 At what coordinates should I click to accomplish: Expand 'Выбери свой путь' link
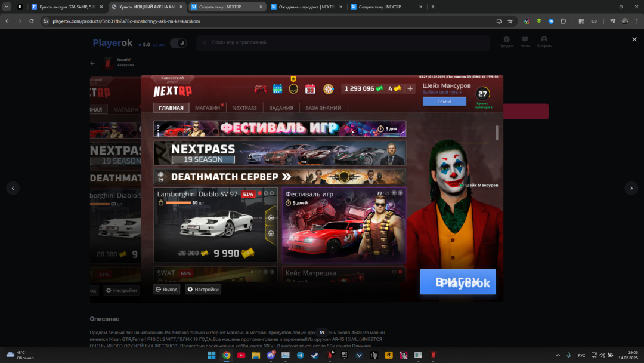(x=442, y=93)
